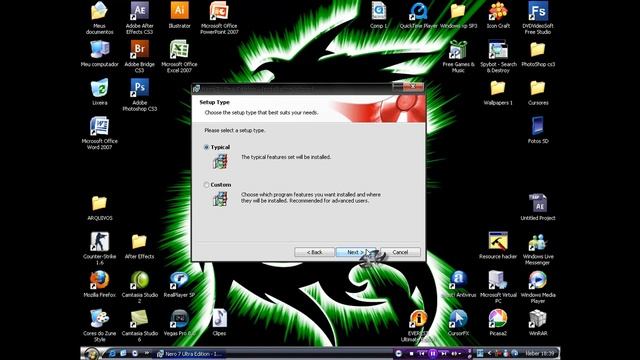Image resolution: width=640 pixels, height=360 pixels.
Task: Open Microsoft Virtual PC shortcut
Action: [498, 287]
